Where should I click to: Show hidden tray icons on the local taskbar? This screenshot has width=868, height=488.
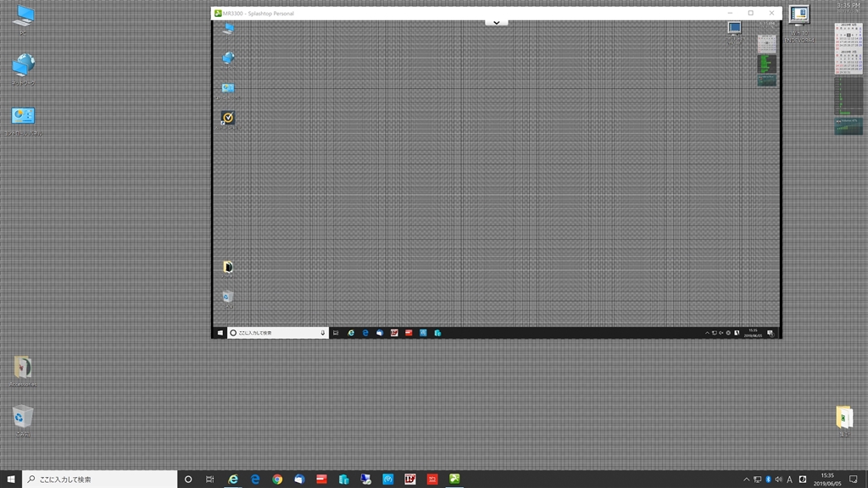[746, 480]
